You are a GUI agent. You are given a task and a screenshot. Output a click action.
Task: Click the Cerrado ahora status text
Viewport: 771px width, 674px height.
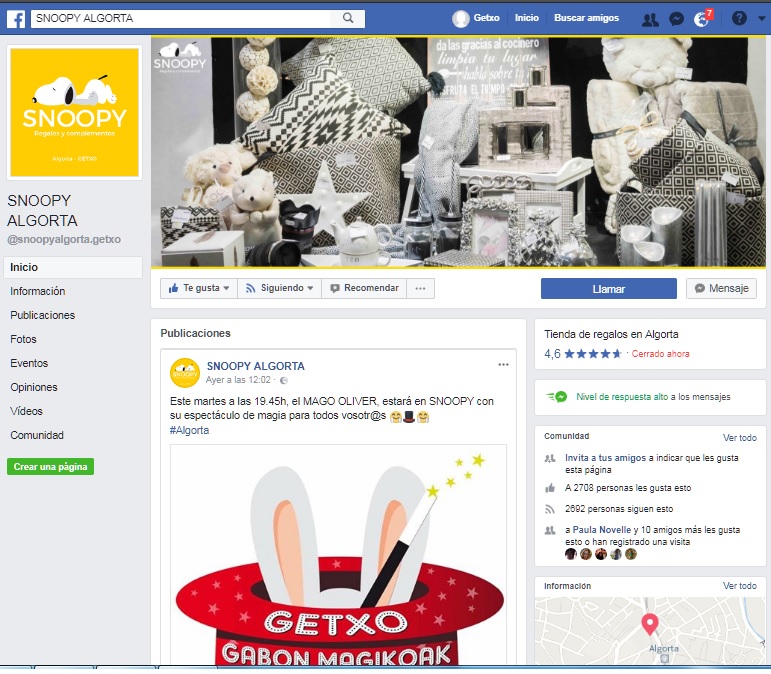[x=660, y=354]
